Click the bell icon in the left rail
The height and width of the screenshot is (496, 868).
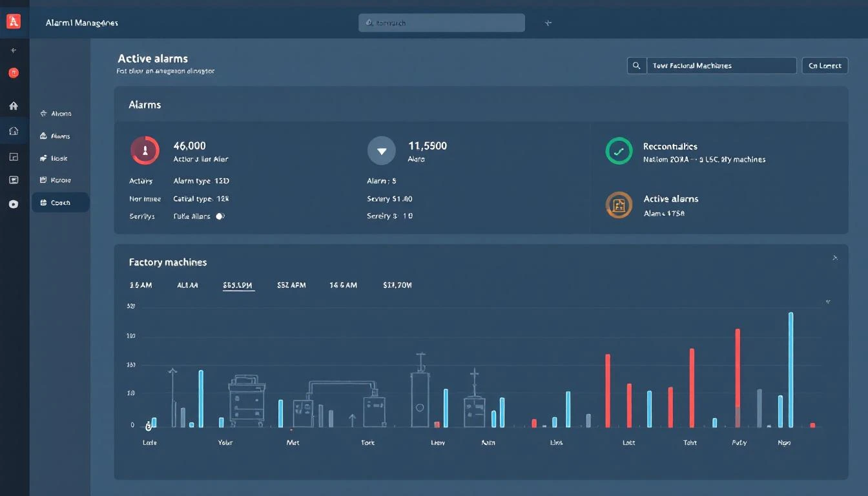[x=13, y=130]
